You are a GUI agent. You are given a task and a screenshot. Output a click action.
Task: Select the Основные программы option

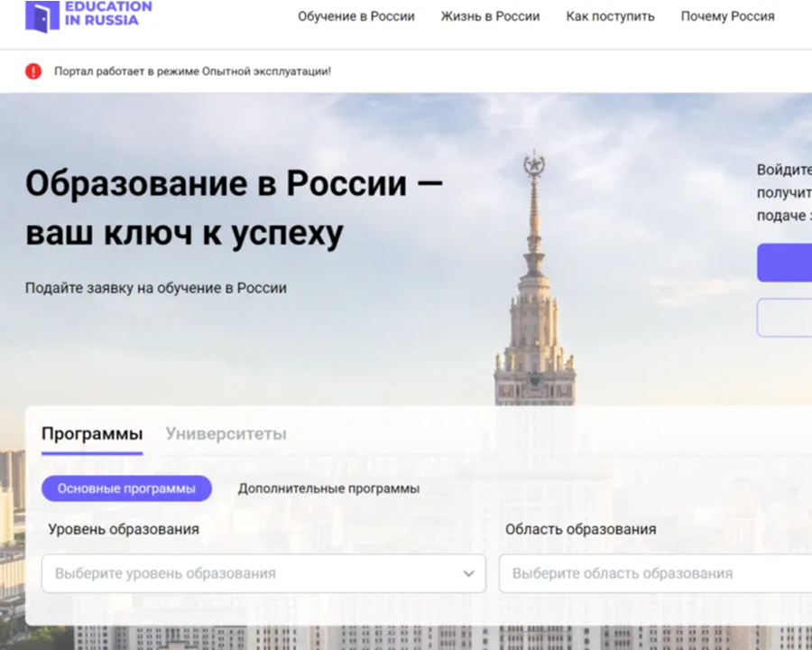click(126, 488)
